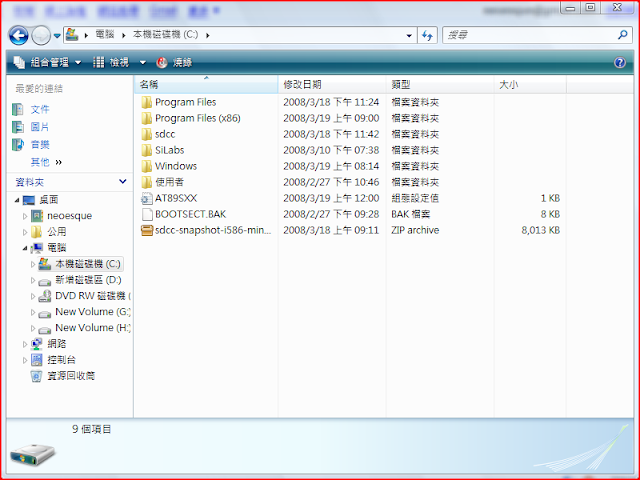Click 本機磁碟機 (C:) in the address breadcrumb
Viewport: 640px width, 480px height.
click(165, 35)
